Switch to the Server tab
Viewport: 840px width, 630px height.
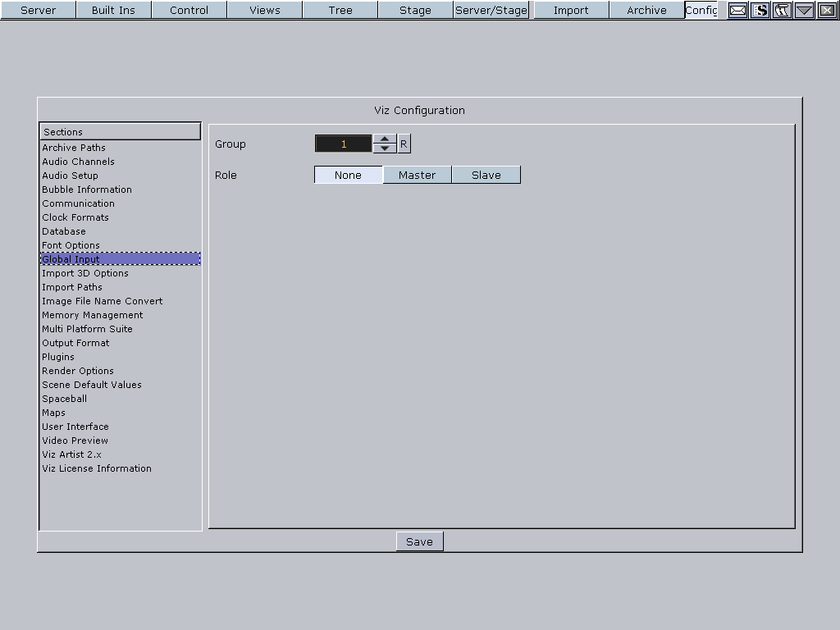click(38, 10)
